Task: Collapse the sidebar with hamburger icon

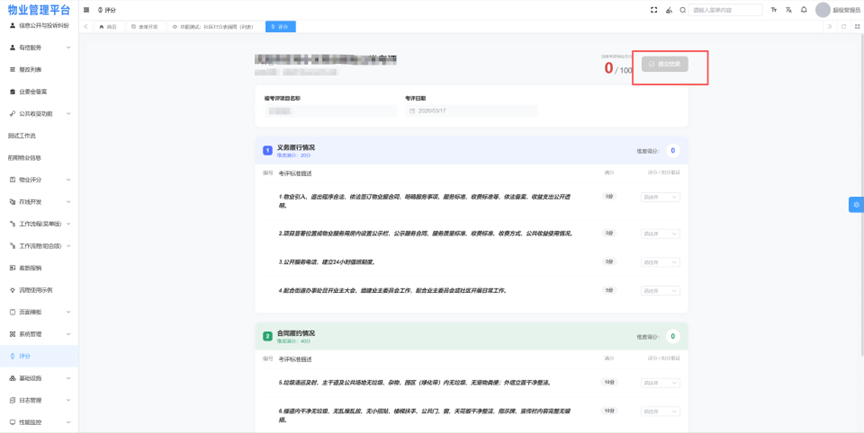Action: [x=86, y=10]
